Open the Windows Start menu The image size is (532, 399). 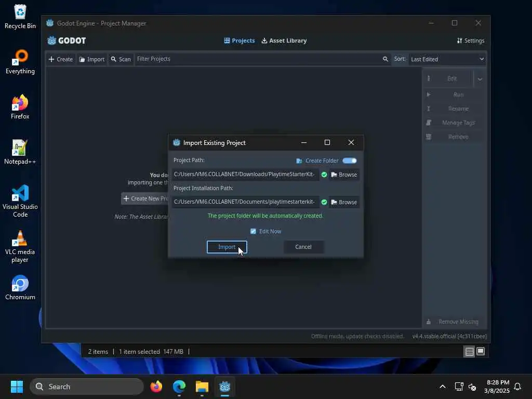[x=17, y=387]
